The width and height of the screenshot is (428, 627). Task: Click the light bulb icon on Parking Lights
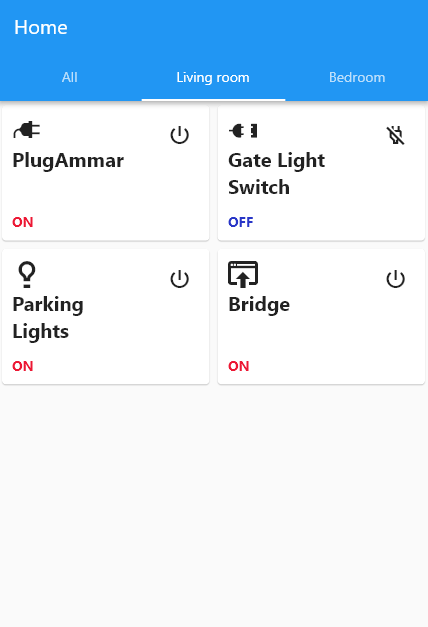27,274
